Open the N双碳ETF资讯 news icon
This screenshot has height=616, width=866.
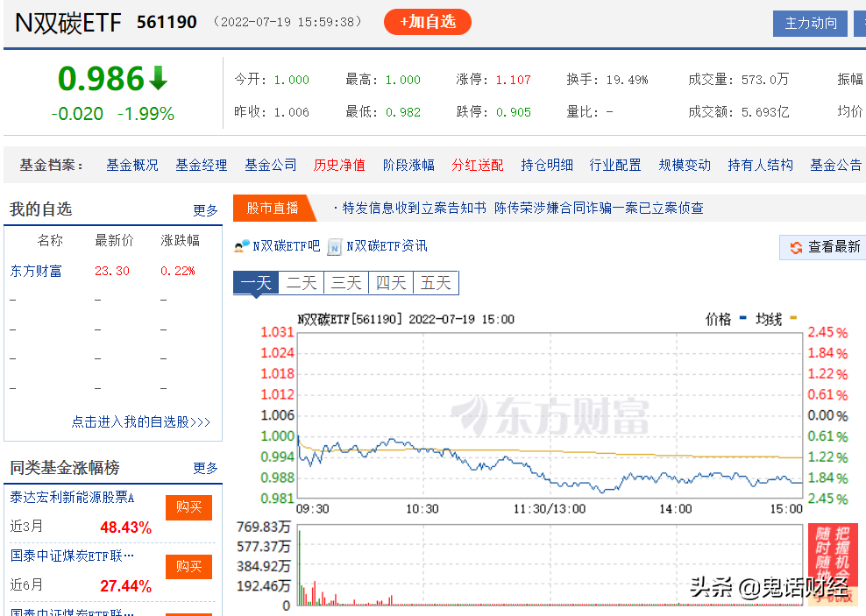(335, 247)
